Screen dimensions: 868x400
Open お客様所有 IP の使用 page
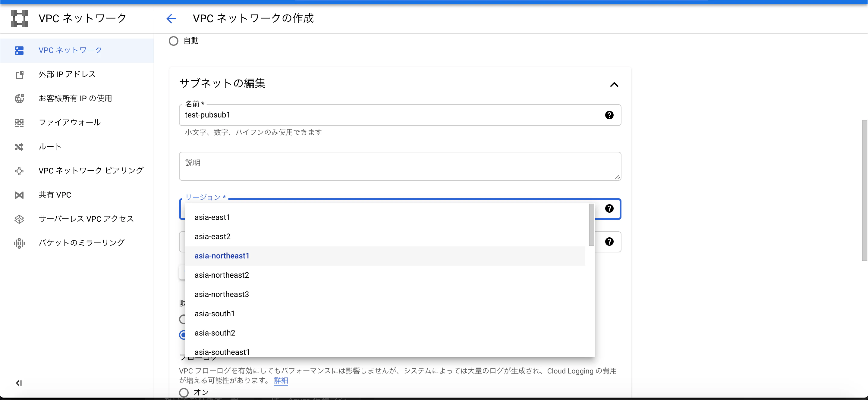(x=77, y=99)
